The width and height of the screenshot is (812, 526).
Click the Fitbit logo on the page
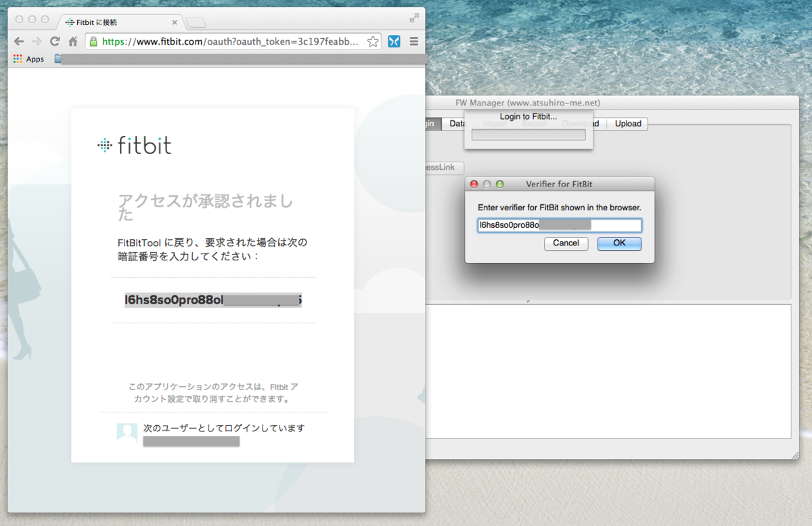(135, 145)
